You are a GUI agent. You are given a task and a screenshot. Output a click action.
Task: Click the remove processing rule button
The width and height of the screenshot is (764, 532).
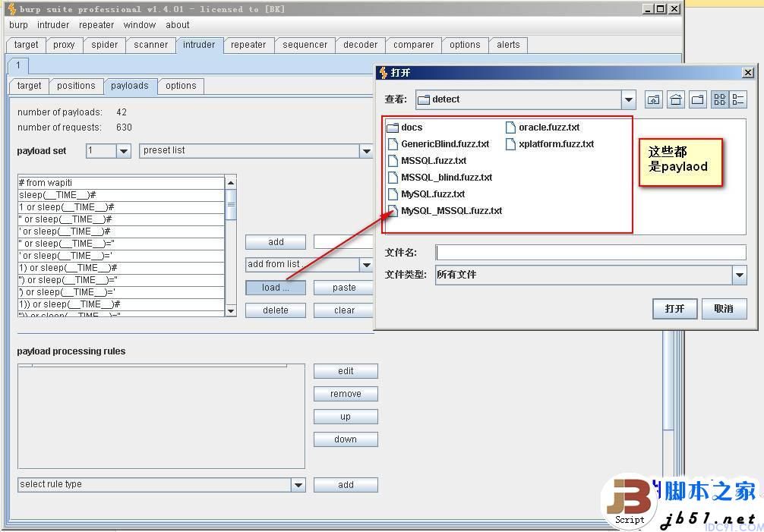346,394
